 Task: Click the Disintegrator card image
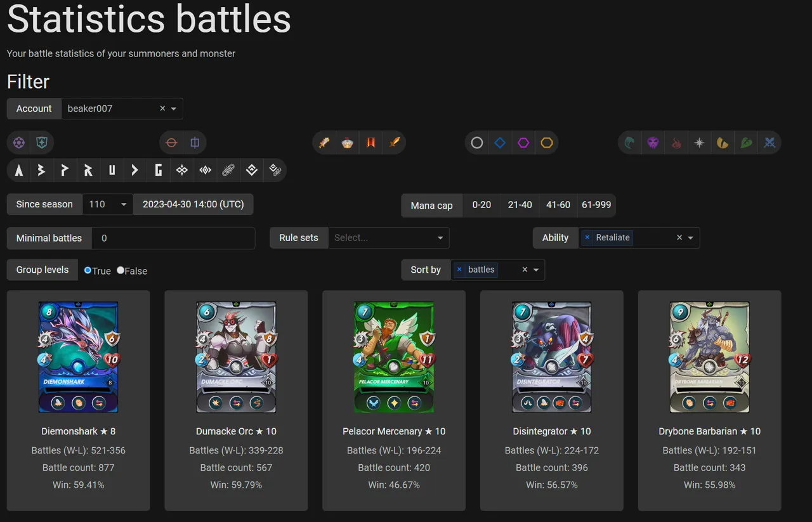pos(552,356)
